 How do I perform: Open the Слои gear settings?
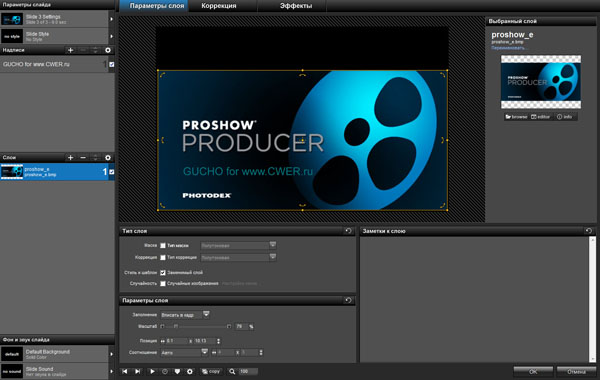108,158
